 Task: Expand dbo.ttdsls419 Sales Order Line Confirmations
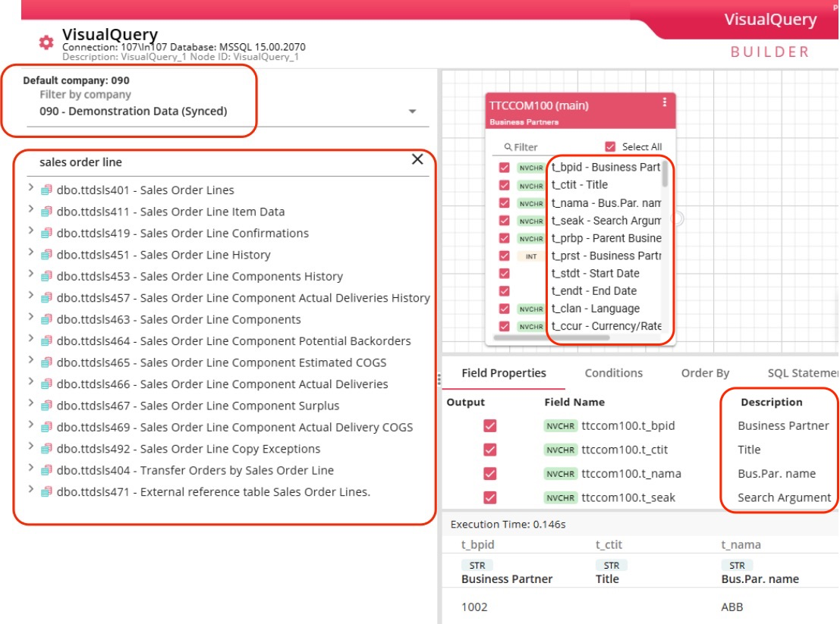30,230
